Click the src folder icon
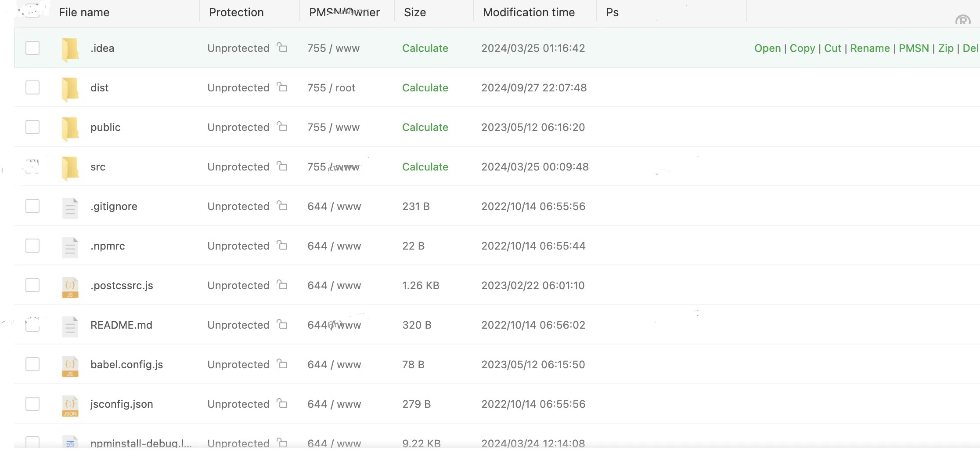 tap(70, 167)
